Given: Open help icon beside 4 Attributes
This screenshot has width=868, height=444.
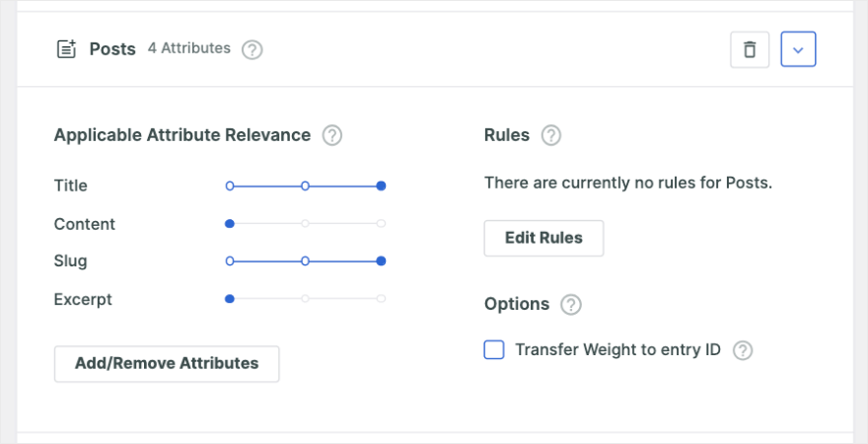Looking at the screenshot, I should (253, 50).
